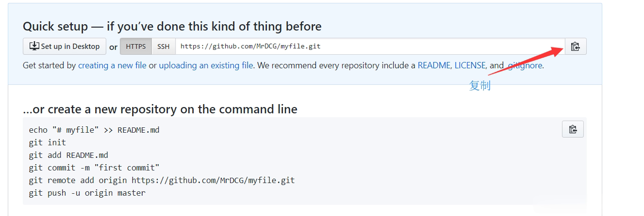This screenshot has width=644, height=216.
Task: Click the desktop download icon in Set up button
Action: [34, 46]
